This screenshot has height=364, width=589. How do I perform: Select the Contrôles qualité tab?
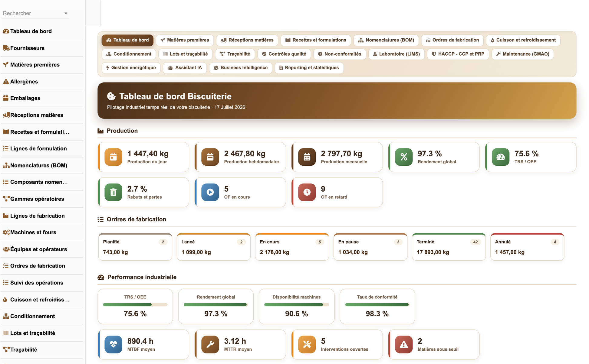(x=284, y=54)
